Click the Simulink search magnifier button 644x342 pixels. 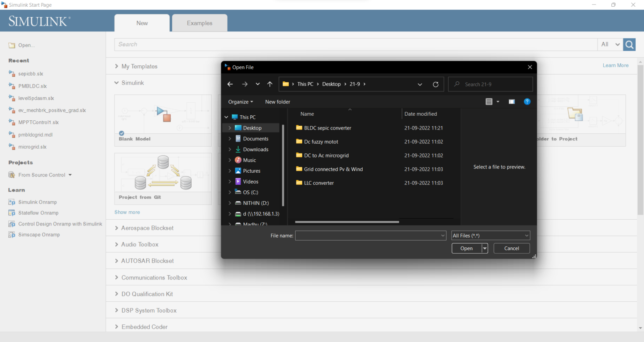click(629, 44)
